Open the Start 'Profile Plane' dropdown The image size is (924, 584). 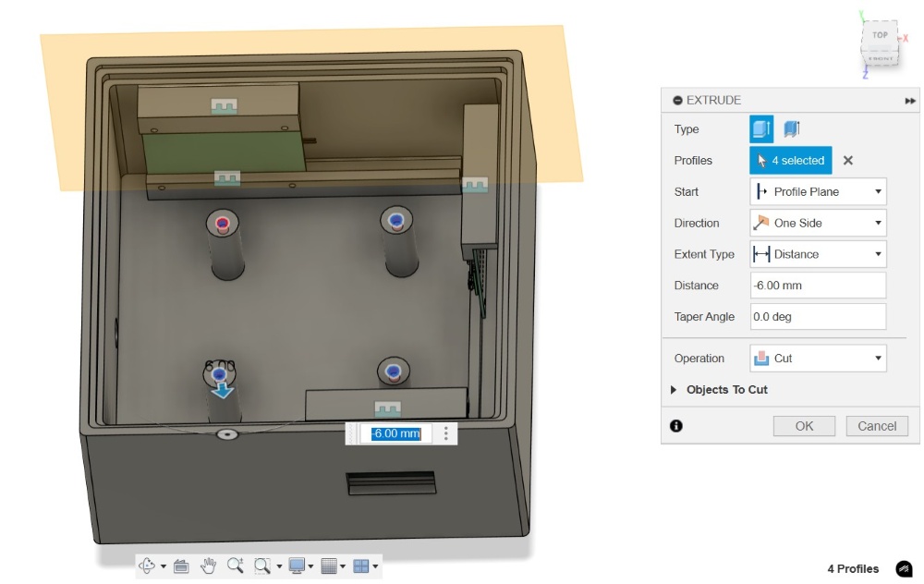tap(818, 191)
